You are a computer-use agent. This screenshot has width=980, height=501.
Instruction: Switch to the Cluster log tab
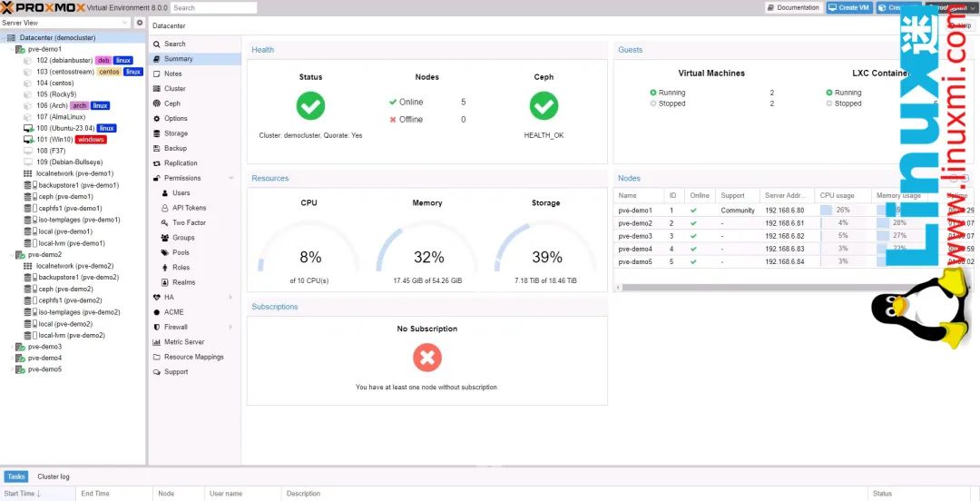54,476
